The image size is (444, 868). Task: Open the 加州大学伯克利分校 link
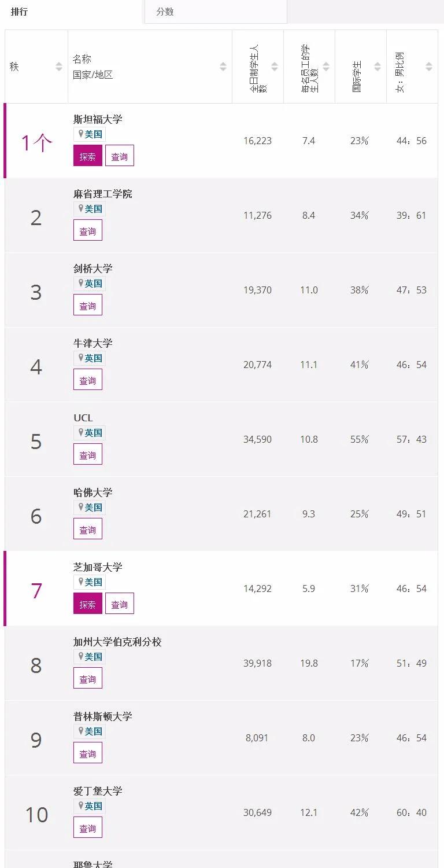pos(117,642)
